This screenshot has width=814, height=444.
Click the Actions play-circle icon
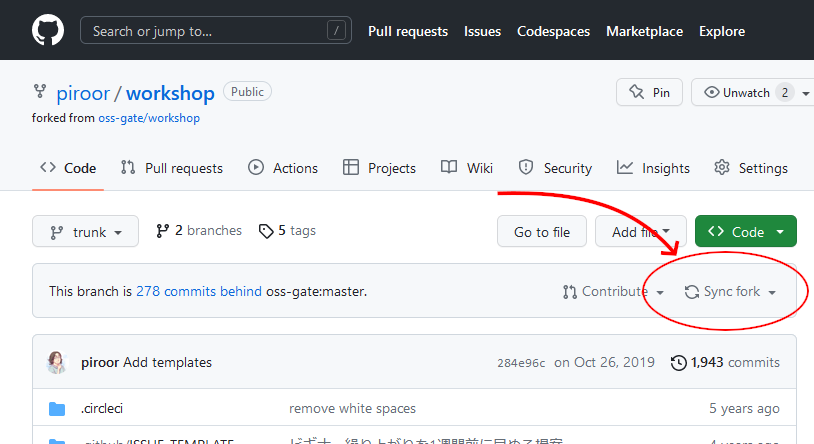[x=255, y=167]
